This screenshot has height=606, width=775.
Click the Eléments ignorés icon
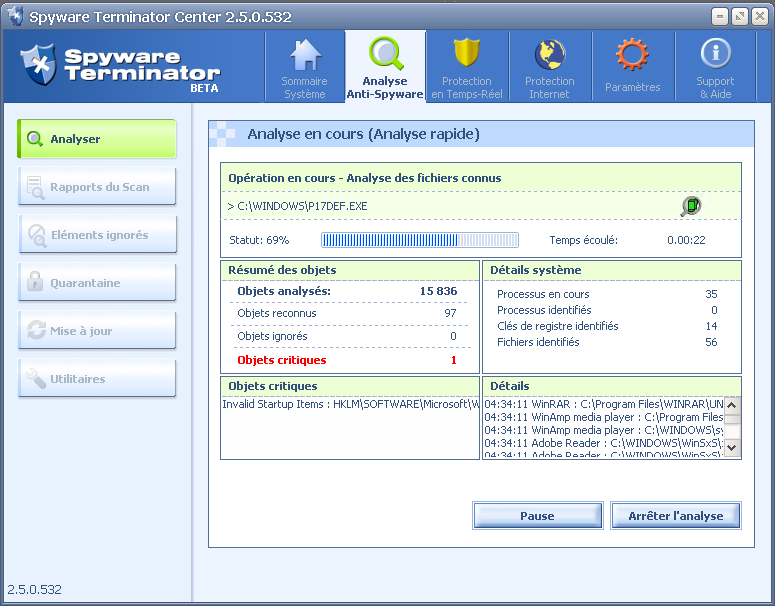pos(37,235)
